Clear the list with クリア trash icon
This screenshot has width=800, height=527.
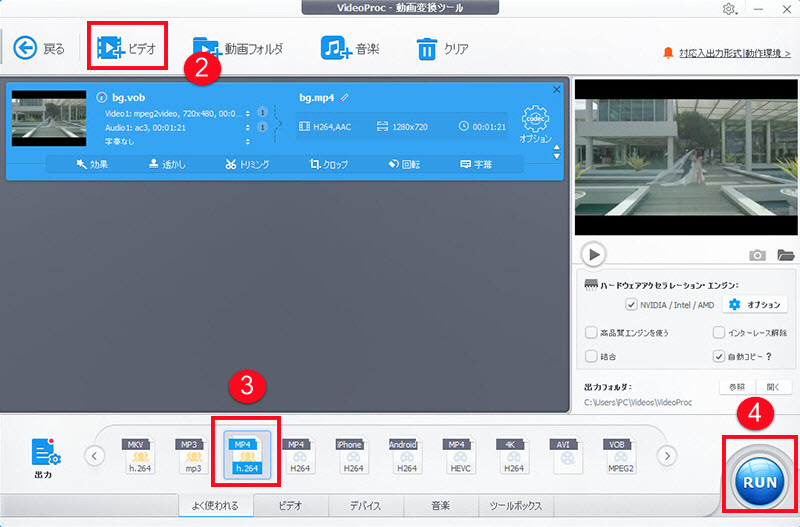click(442, 48)
